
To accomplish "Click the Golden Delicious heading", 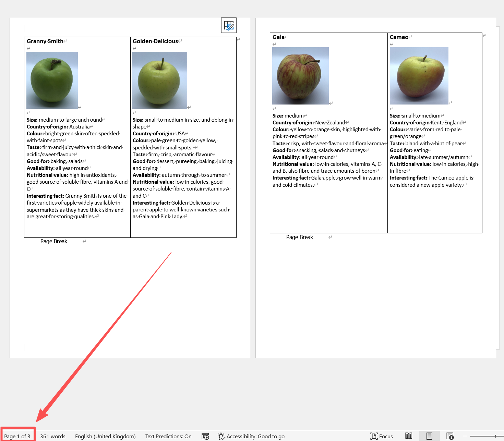I will tap(155, 41).
